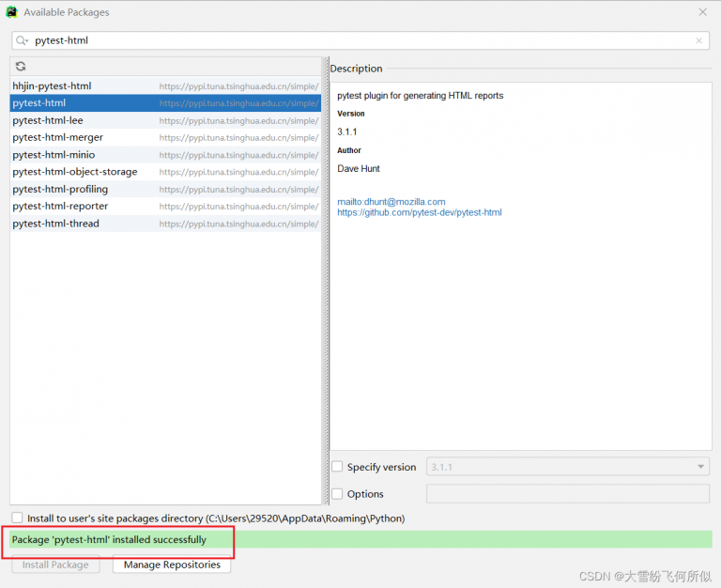The width and height of the screenshot is (721, 588).
Task: Open the version 3.1.1 dropdown
Action: [x=567, y=467]
